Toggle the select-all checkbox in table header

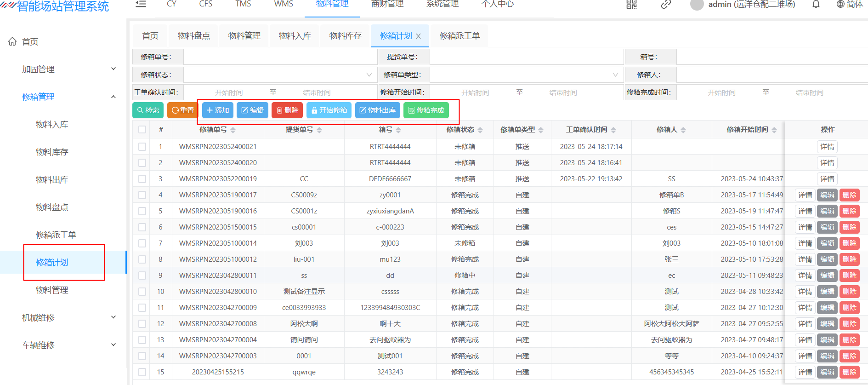142,130
